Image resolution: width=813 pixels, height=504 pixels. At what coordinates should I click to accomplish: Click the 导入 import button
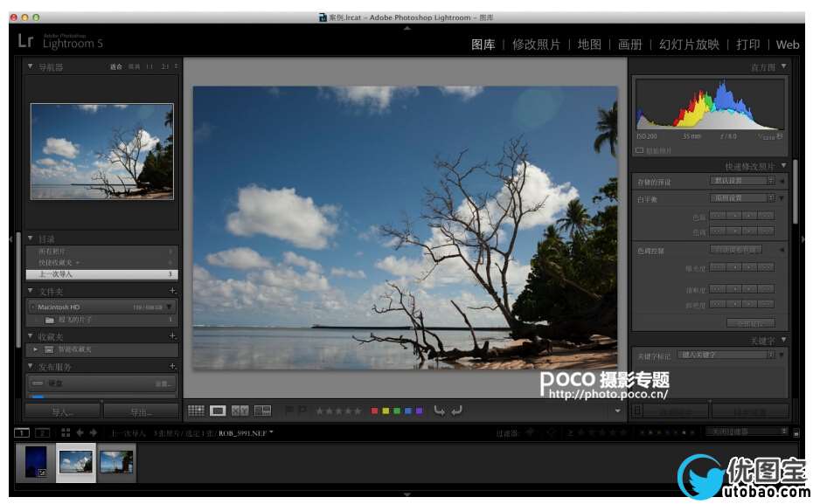click(61, 412)
